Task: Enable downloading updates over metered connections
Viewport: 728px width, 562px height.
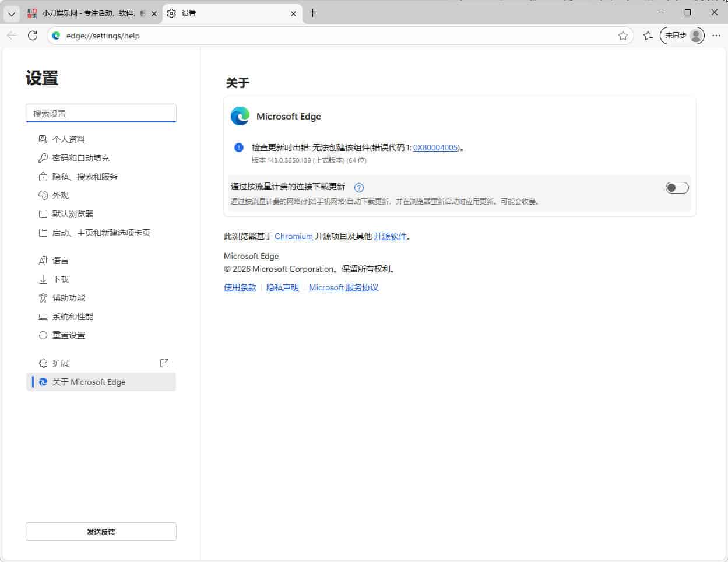Action: pos(677,188)
